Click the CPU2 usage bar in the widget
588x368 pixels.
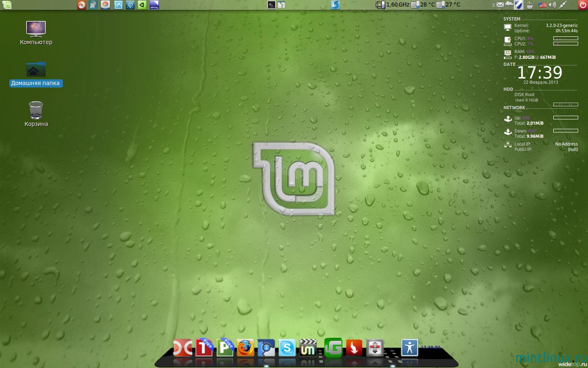(x=566, y=43)
